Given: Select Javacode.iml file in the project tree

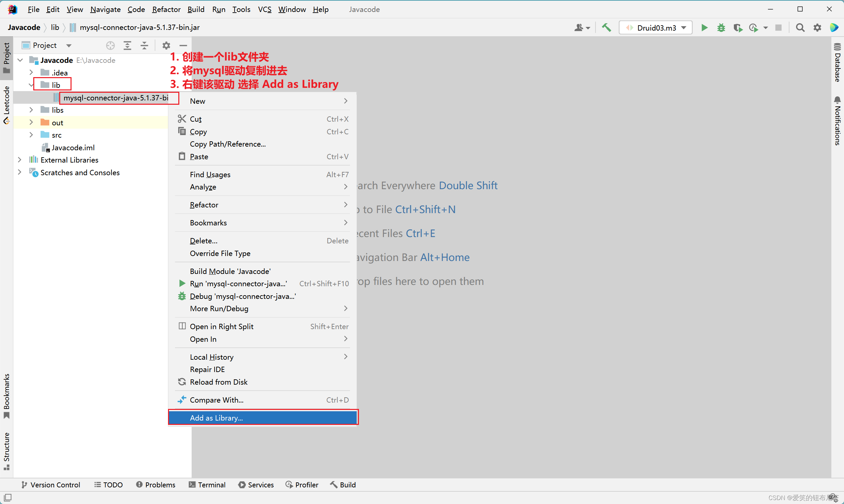Looking at the screenshot, I should tap(73, 147).
